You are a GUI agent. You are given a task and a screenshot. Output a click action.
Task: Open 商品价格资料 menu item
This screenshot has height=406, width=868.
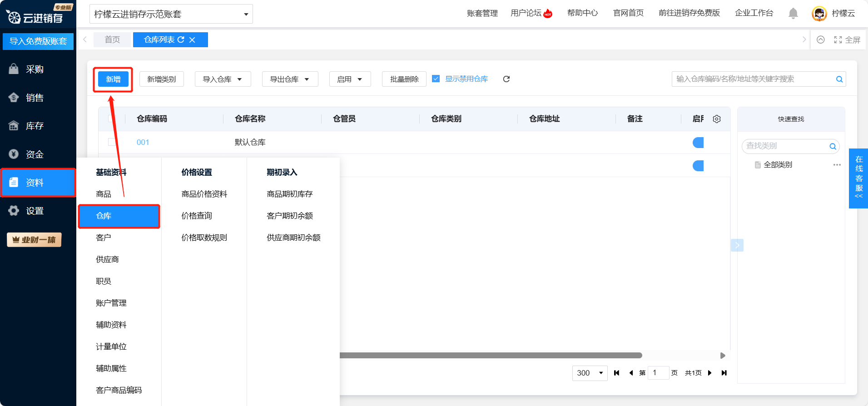[204, 194]
